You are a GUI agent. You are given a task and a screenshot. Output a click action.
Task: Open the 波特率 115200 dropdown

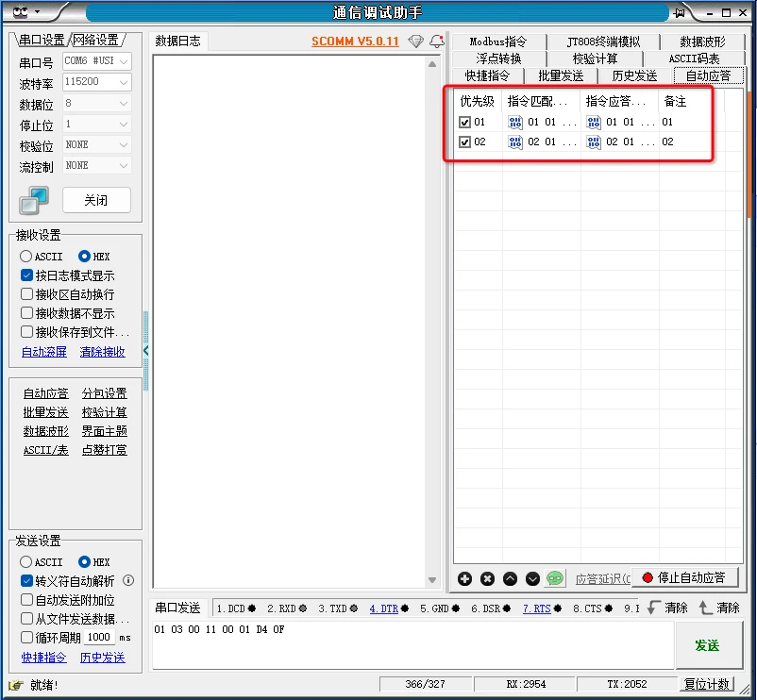(x=96, y=82)
